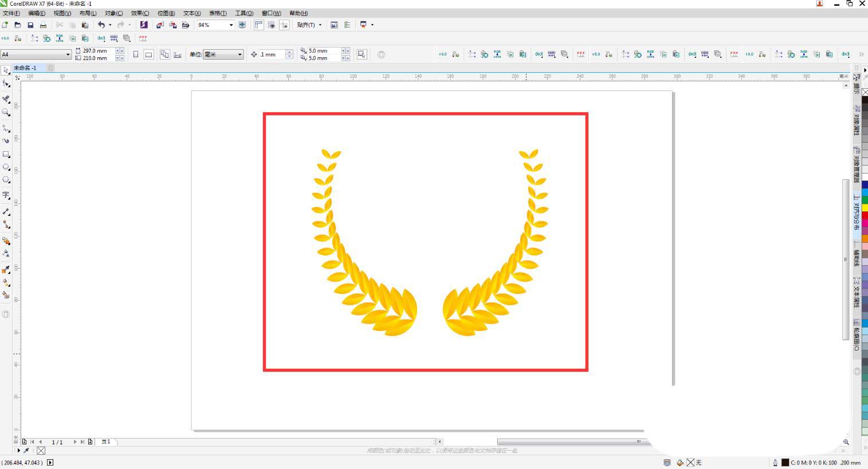Select the Shape edit tool

coord(6,84)
